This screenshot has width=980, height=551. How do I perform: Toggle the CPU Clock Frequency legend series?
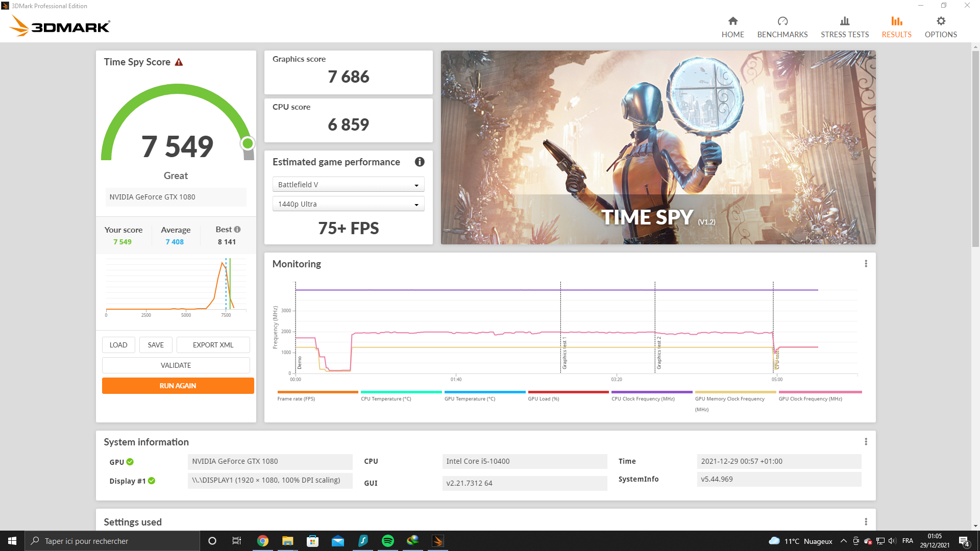(x=643, y=398)
